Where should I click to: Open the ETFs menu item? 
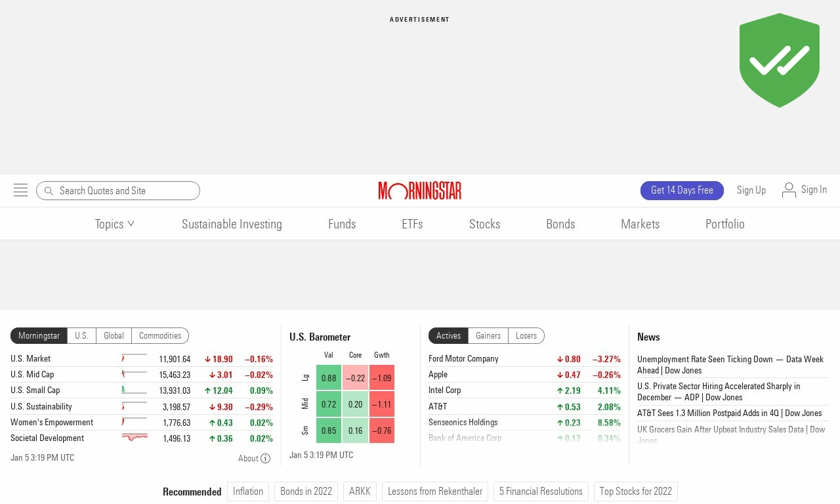[412, 224]
